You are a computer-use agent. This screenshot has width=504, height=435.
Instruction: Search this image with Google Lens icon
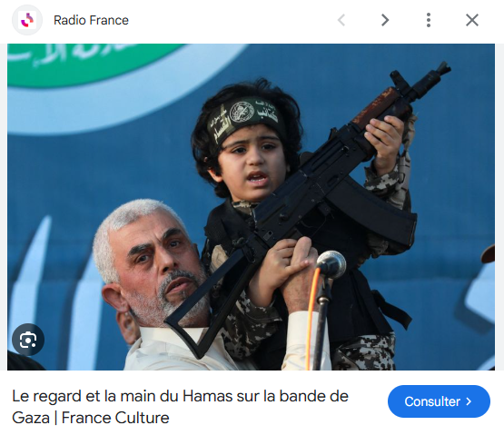tap(28, 340)
